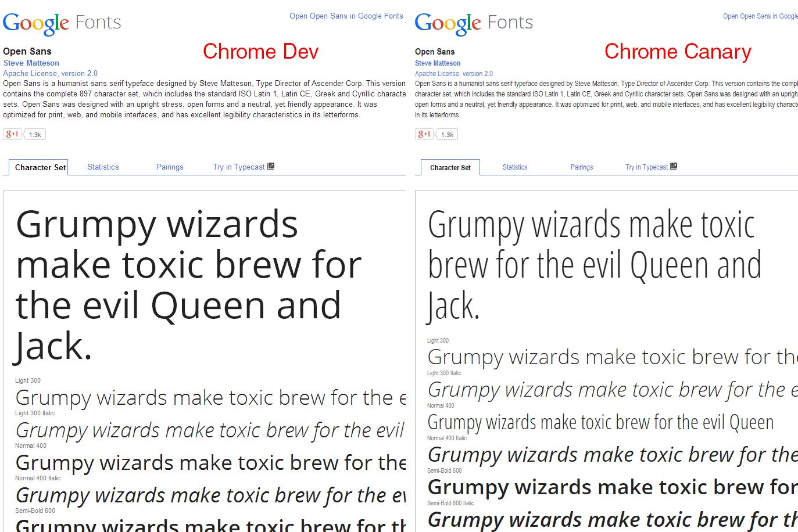
Task: Open the Steve Matteson author link in right page
Action: click(x=438, y=63)
